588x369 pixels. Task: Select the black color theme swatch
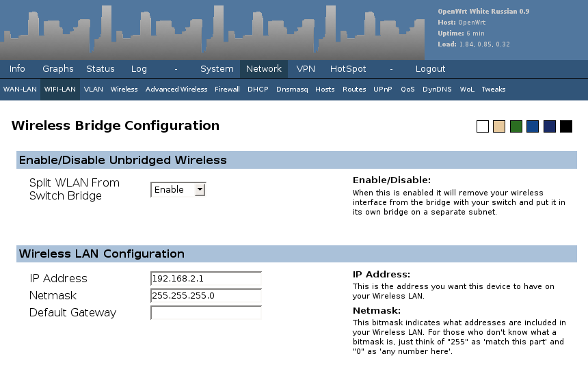click(x=566, y=126)
